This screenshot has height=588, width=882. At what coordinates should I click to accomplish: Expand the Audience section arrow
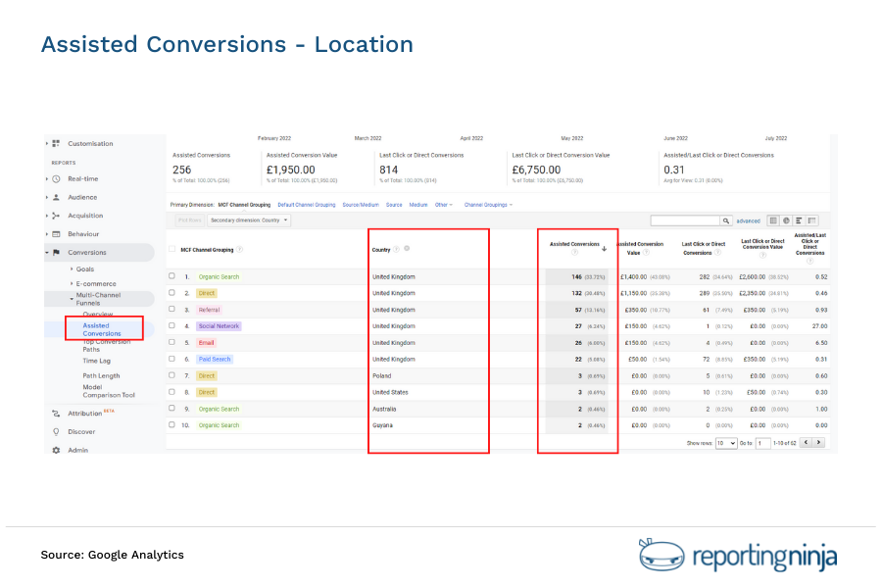point(47,198)
